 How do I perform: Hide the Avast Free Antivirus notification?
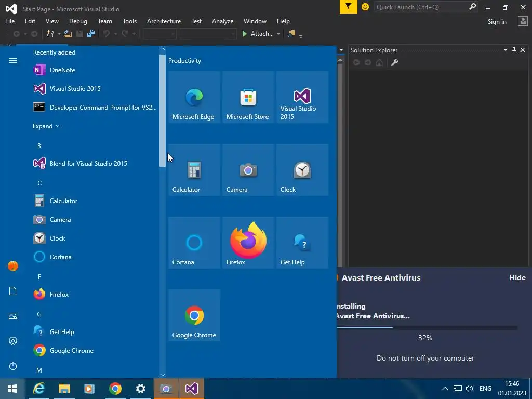517,277
